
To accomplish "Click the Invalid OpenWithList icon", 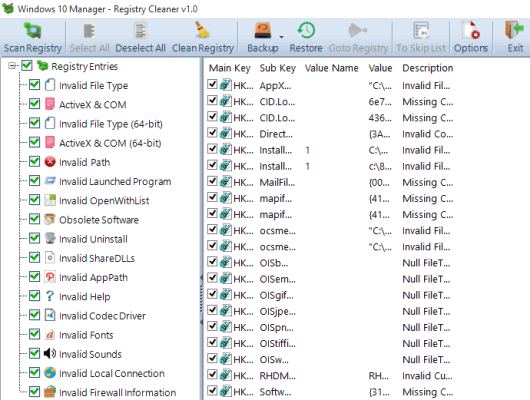I will (x=50, y=200).
